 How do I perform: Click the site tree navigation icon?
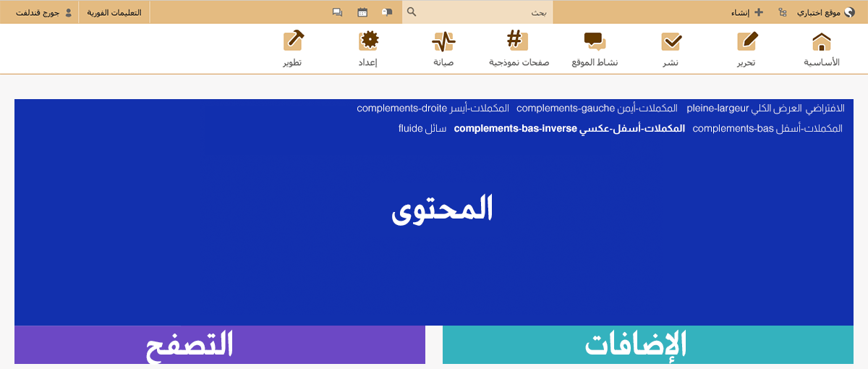pos(783,12)
